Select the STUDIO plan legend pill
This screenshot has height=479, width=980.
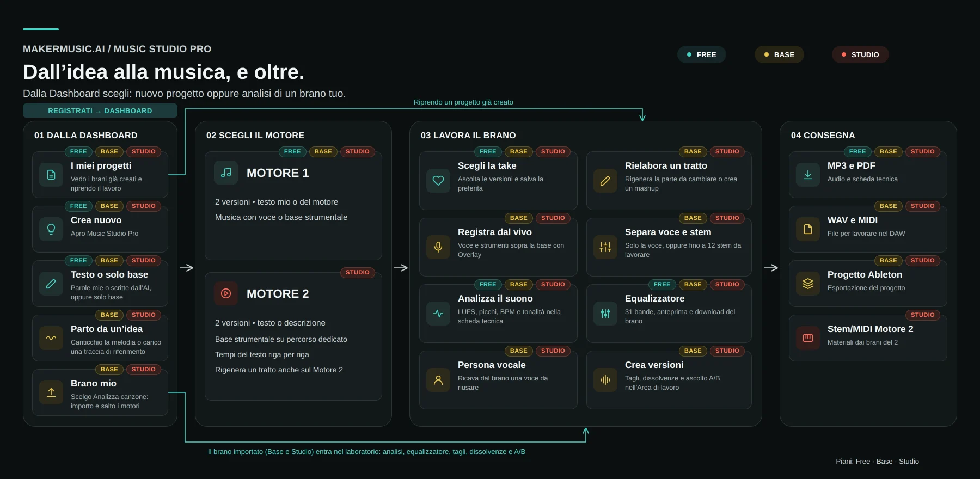pyautogui.click(x=860, y=54)
